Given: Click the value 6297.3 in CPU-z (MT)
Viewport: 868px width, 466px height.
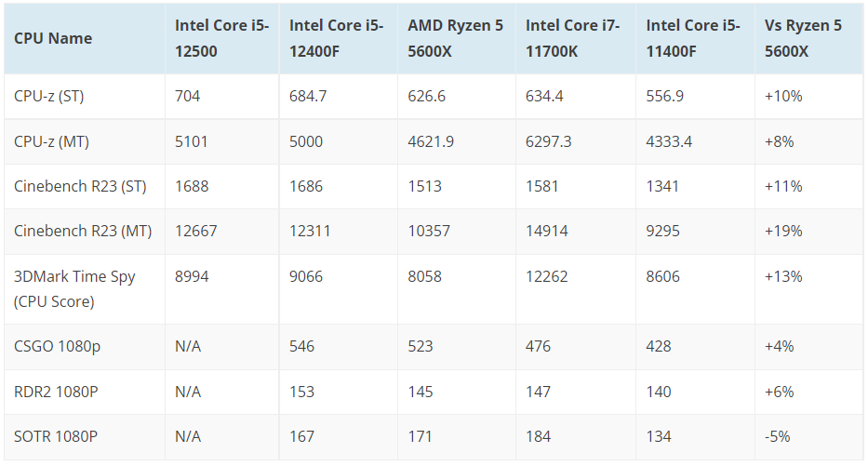Looking at the screenshot, I should pyautogui.click(x=548, y=141).
